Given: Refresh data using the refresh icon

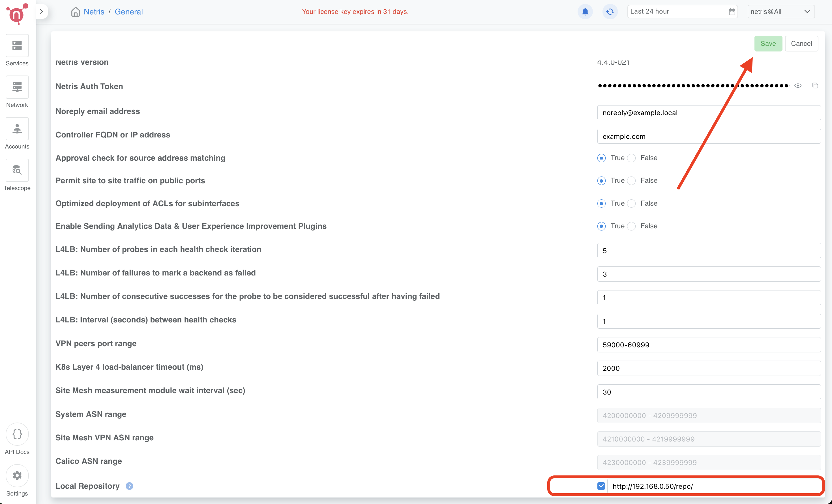Looking at the screenshot, I should tap(610, 11).
